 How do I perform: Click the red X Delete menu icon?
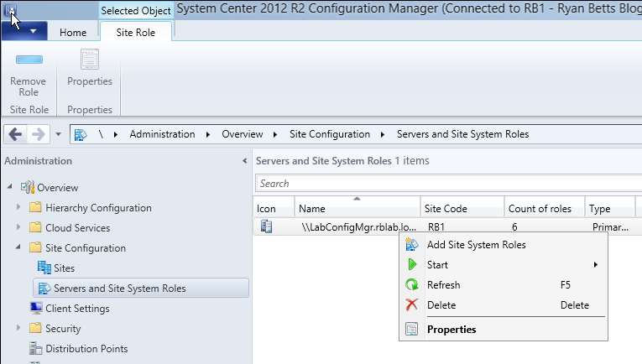point(411,304)
